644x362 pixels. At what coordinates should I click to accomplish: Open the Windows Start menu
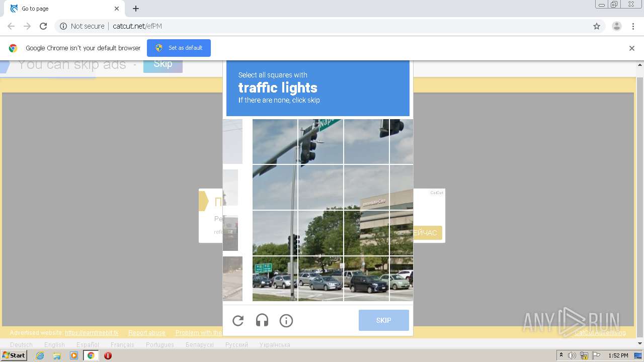coord(14,355)
